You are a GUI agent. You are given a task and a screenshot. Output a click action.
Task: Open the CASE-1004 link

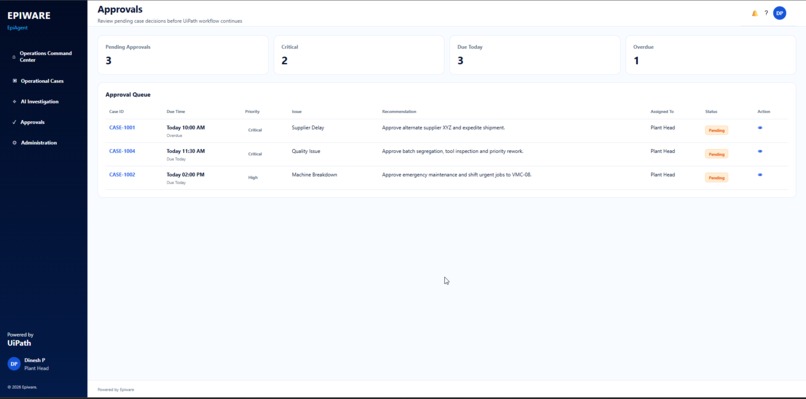click(x=122, y=151)
